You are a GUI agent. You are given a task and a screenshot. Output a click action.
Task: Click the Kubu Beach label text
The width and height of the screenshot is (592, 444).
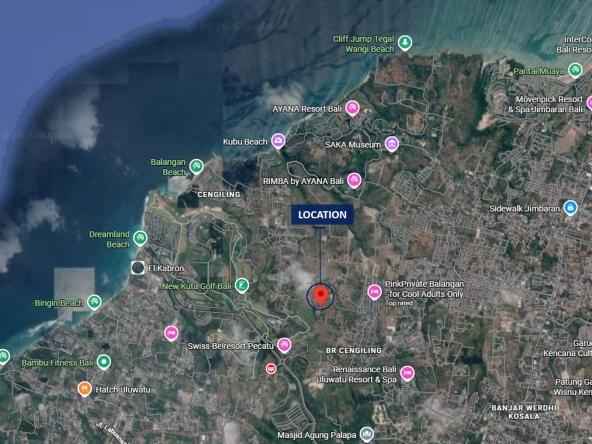[245, 142]
